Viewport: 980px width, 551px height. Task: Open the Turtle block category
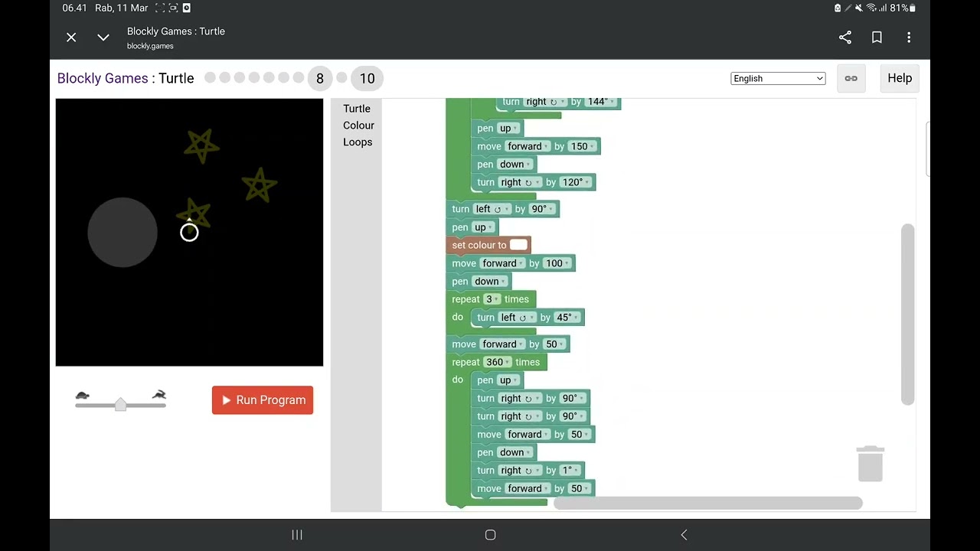pyautogui.click(x=357, y=109)
